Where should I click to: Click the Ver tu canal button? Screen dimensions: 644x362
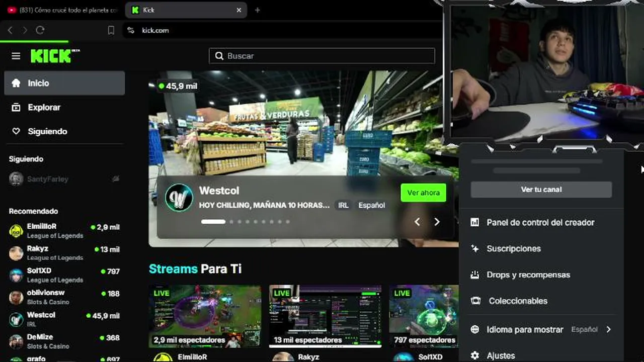click(x=541, y=190)
